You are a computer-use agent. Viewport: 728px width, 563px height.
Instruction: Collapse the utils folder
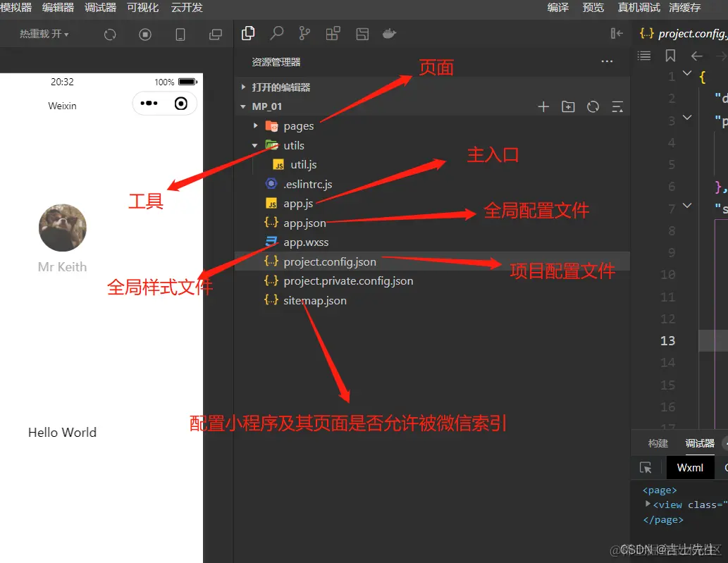(256, 145)
